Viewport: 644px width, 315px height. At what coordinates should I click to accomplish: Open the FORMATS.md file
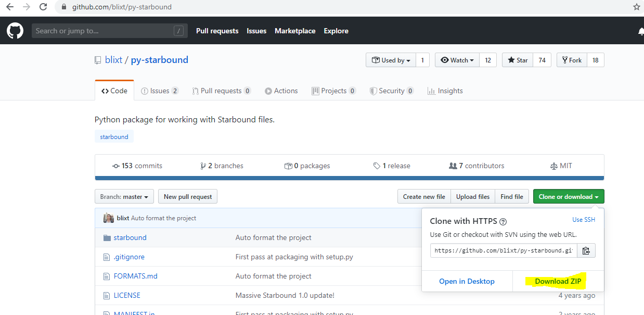tap(136, 276)
